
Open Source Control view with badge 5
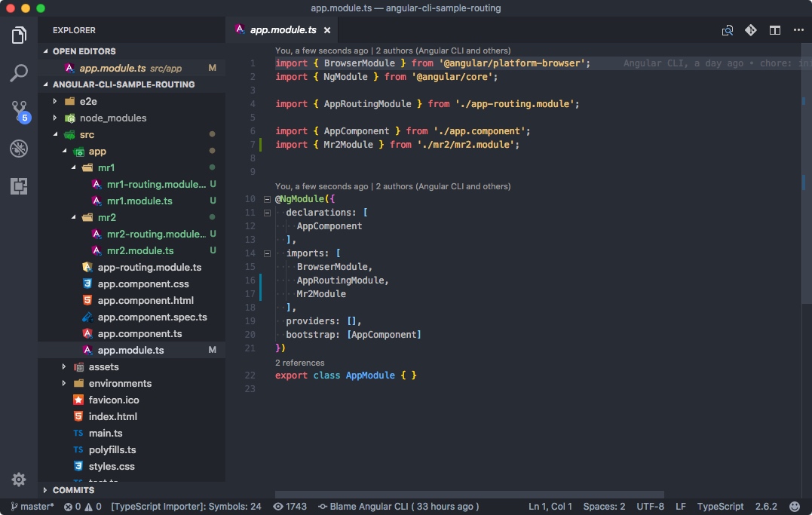[x=20, y=111]
